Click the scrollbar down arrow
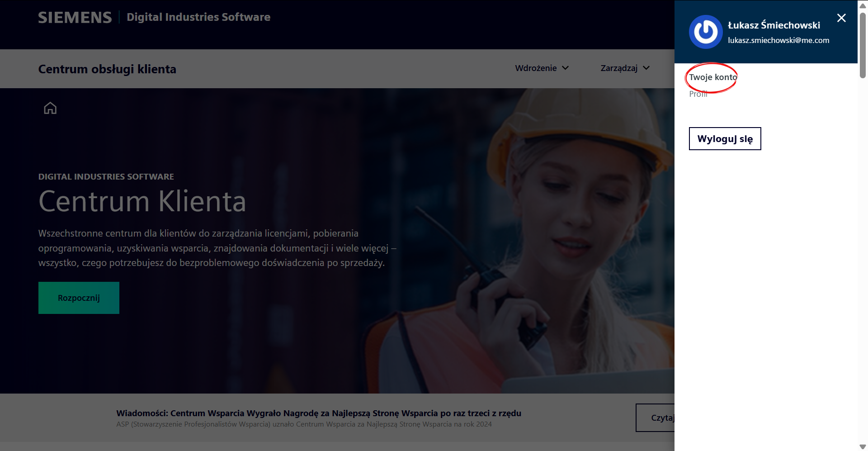This screenshot has height=451, width=868. point(863,446)
